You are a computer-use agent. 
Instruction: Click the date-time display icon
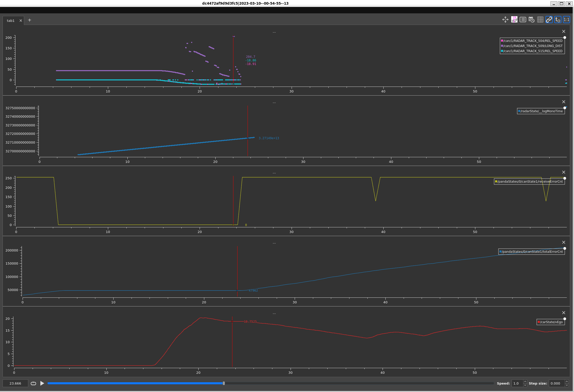point(531,20)
